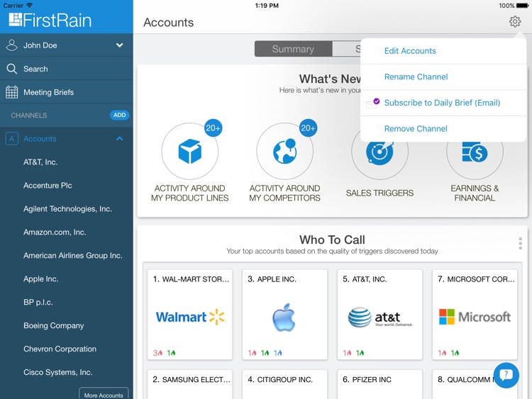The height and width of the screenshot is (399, 532).
Task: Open the Sales Triggers radar icon
Action: click(379, 152)
